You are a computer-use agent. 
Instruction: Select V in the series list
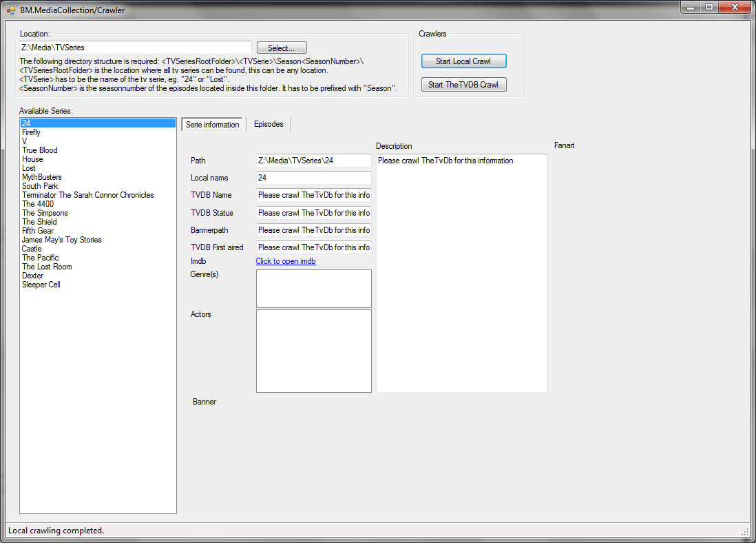[98, 141]
